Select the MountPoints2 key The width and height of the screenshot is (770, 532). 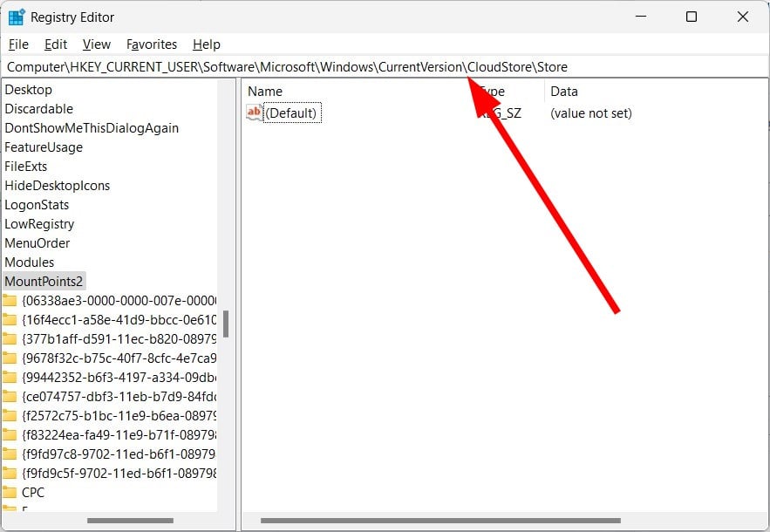(x=44, y=282)
